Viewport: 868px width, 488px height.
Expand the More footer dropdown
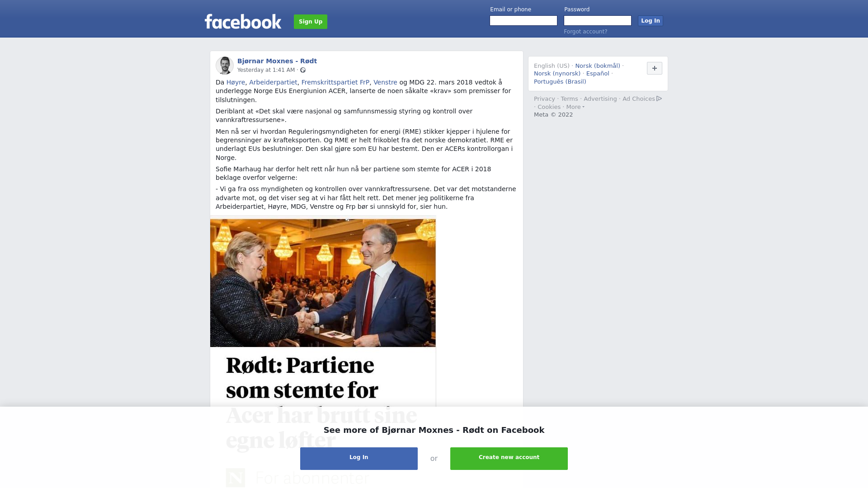click(x=575, y=107)
